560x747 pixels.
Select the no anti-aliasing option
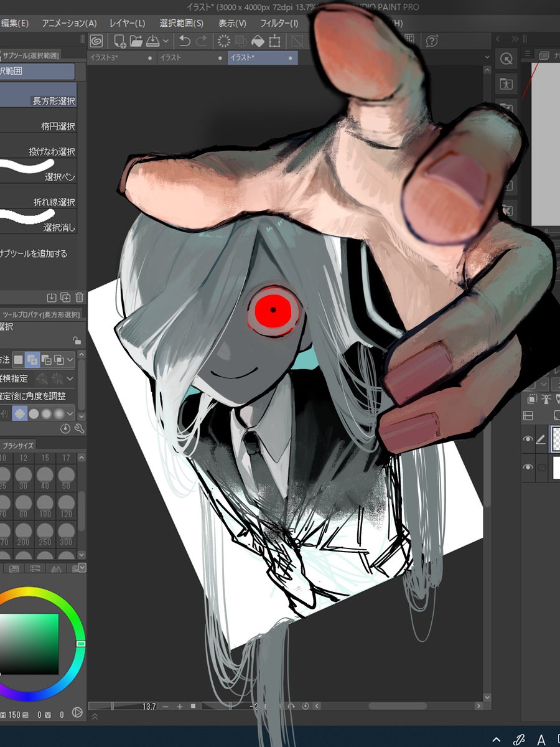[x=19, y=413]
